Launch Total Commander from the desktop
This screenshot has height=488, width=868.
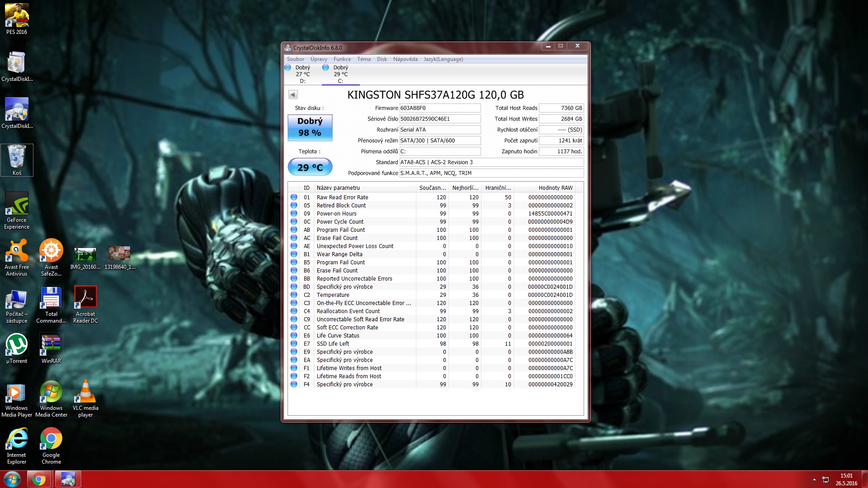[x=51, y=305]
